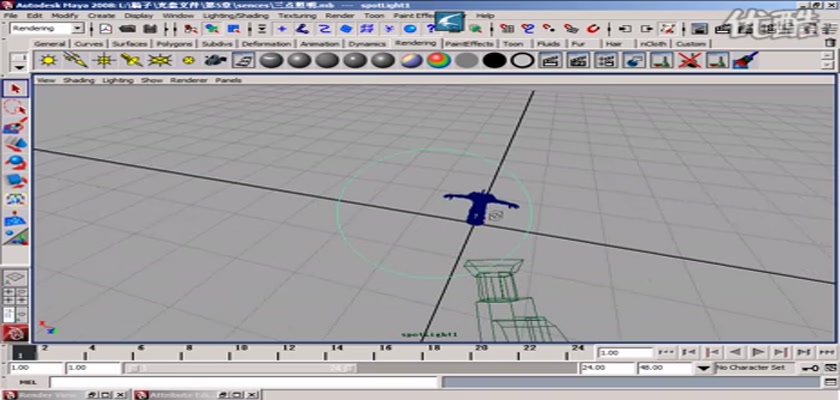Click the white ring material icon
Viewport: 840px width, 400px height.
(x=522, y=60)
